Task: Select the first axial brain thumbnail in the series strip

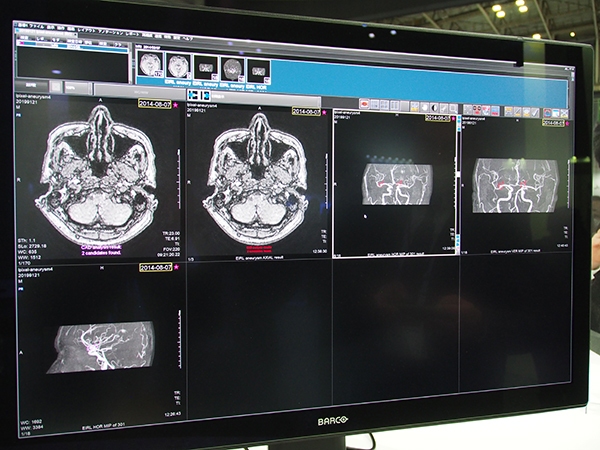Action: pos(152,66)
